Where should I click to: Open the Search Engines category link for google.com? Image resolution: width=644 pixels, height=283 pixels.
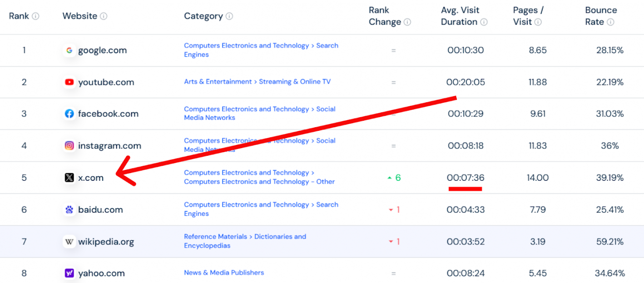[x=261, y=50]
